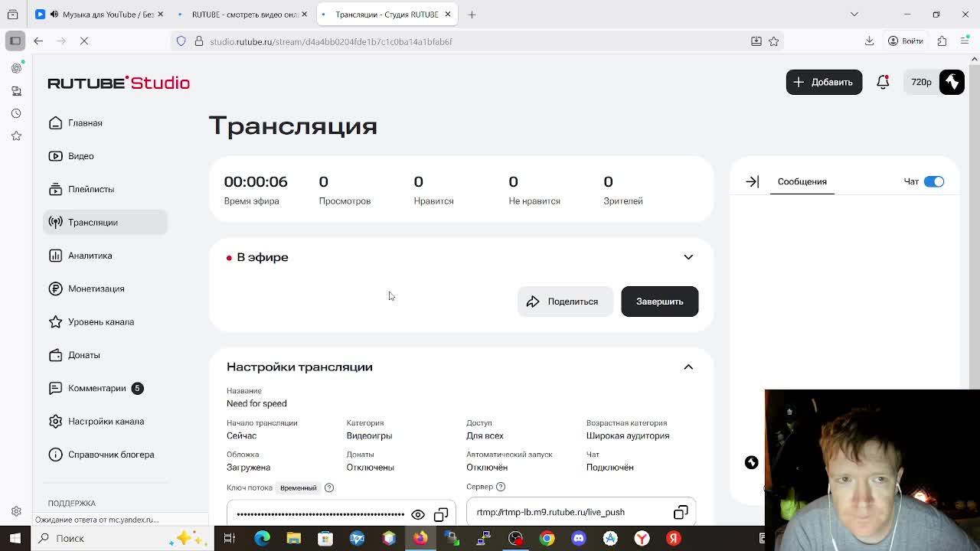Screen dimensions: 980x551
Task: Click the Видеоигры category value
Action: point(369,435)
